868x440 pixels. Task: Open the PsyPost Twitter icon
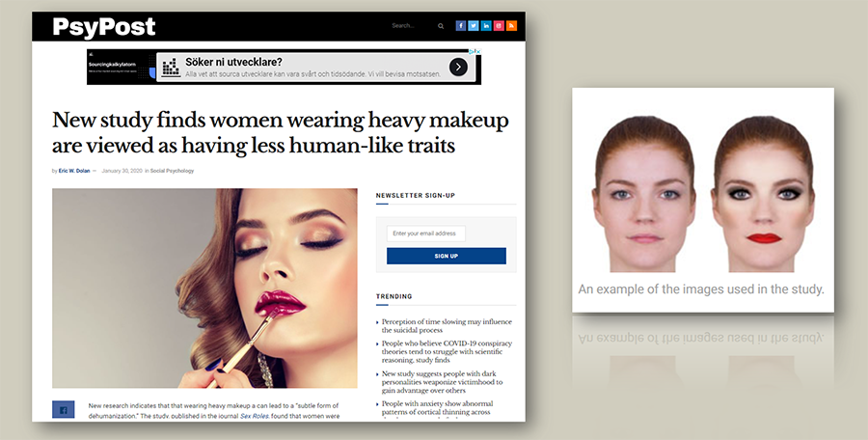(474, 25)
